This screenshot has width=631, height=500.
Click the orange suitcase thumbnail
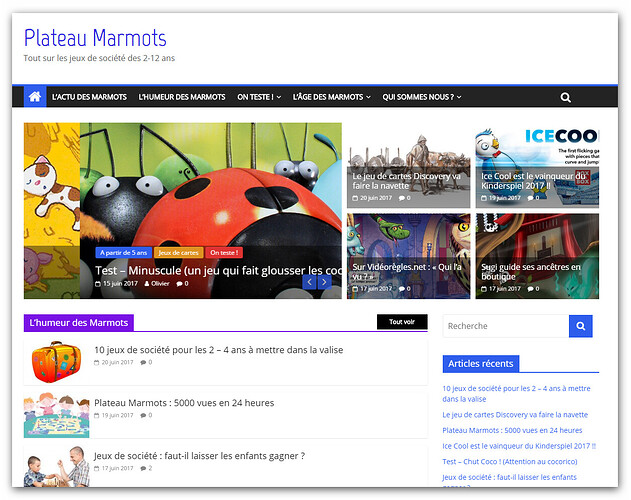[56, 362]
